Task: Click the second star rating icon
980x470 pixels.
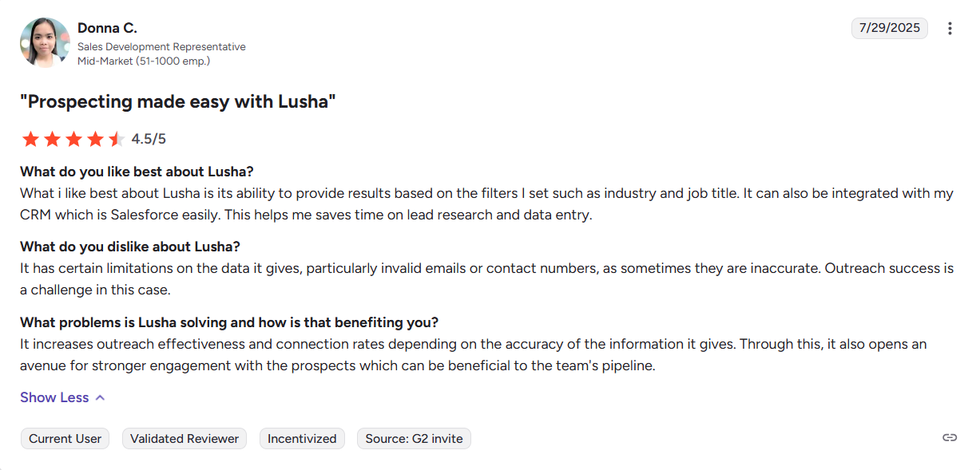Action: [52, 138]
